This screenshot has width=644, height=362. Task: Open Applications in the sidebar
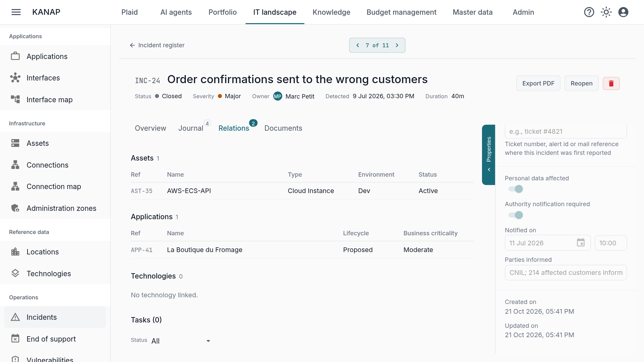click(55, 56)
